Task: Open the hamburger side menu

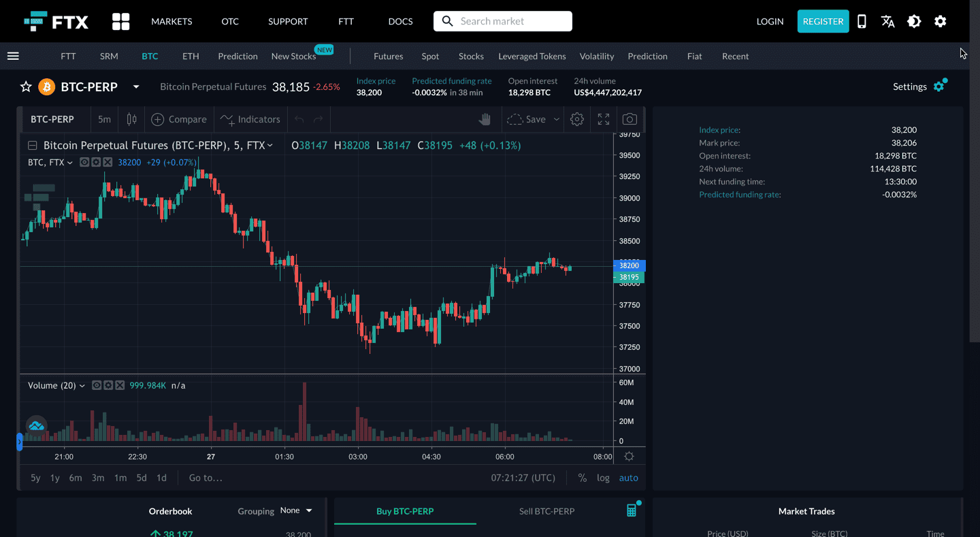Action: [13, 56]
